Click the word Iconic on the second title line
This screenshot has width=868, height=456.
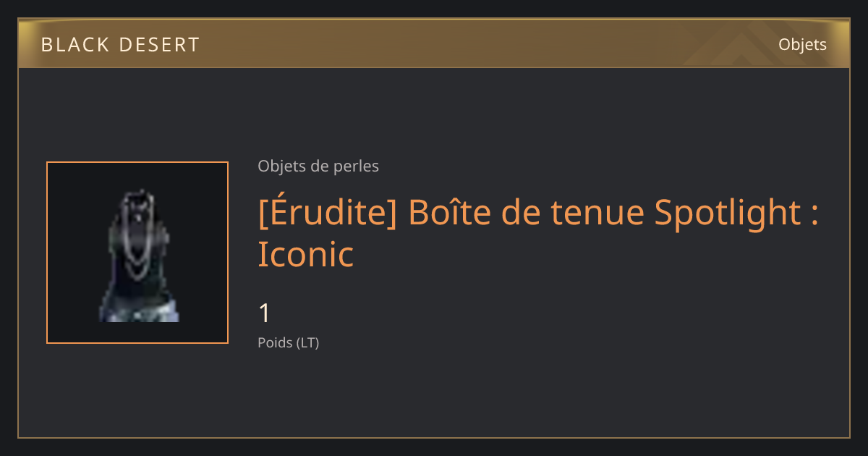click(306, 254)
